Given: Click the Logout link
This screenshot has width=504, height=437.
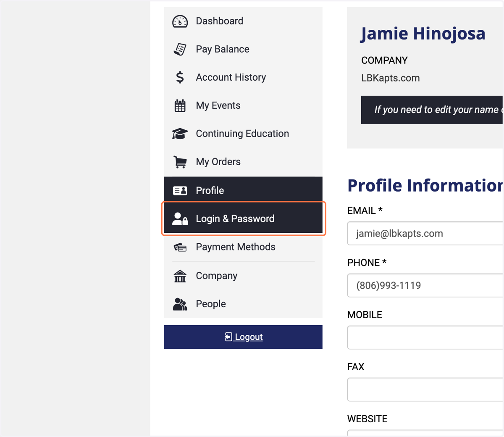Looking at the screenshot, I should click(243, 337).
